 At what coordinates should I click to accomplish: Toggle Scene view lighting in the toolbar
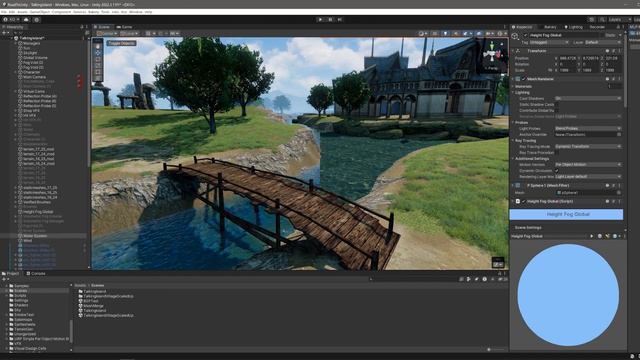tap(445, 33)
